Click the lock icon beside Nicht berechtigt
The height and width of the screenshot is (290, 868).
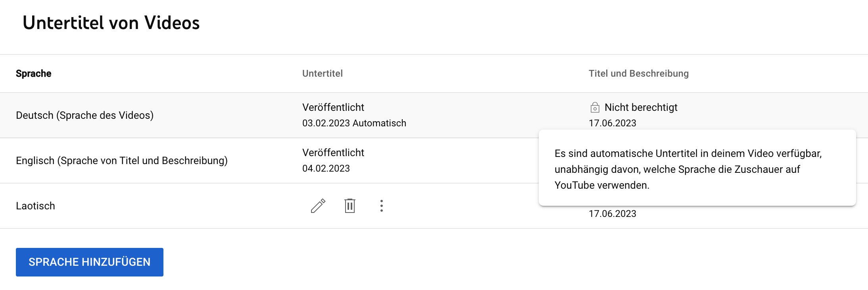[595, 107]
